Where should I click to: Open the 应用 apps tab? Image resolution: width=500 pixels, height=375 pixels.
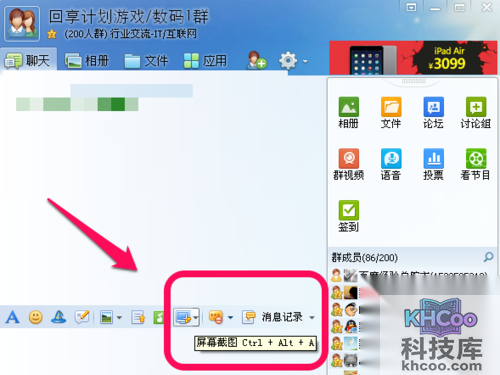pyautogui.click(x=205, y=61)
